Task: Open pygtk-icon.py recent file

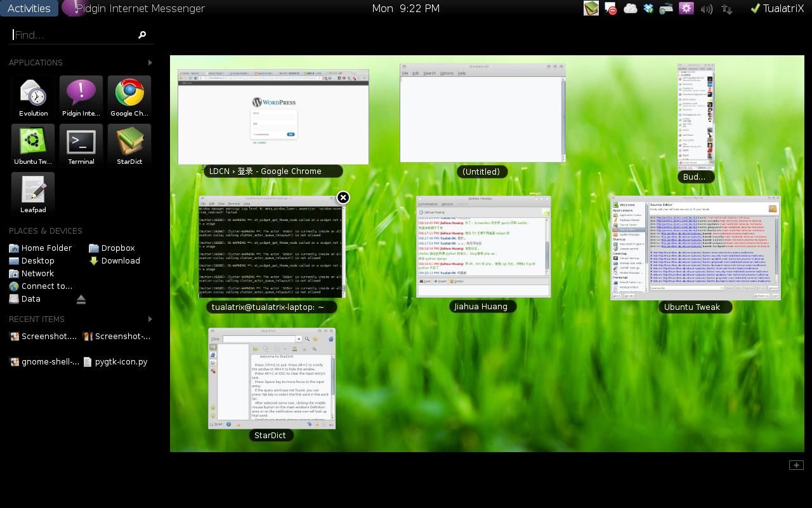Action: 121,361
